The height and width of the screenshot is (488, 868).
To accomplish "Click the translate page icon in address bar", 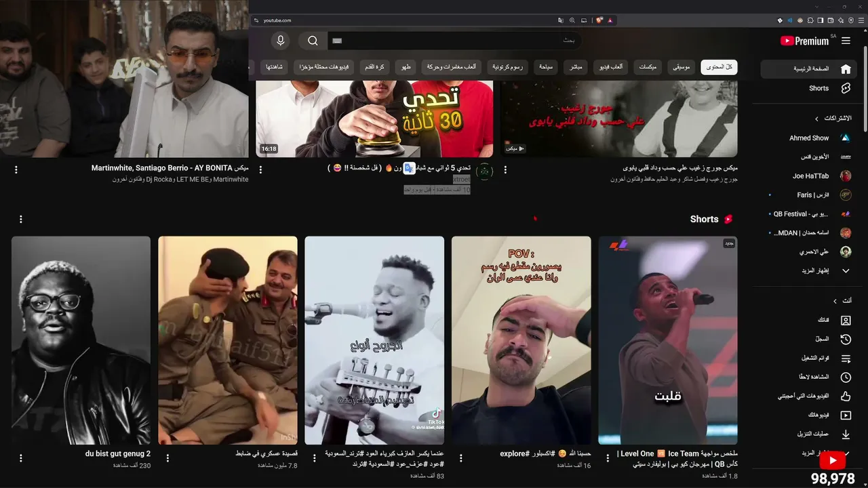I will [561, 20].
